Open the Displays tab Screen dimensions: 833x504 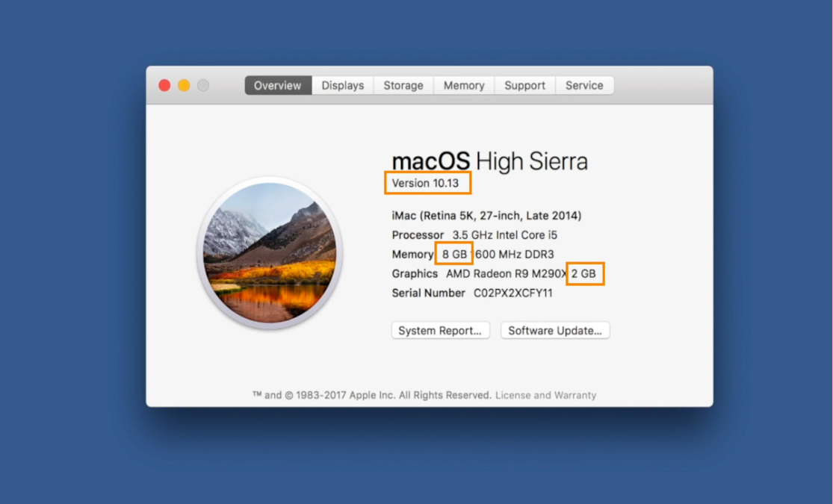point(343,86)
